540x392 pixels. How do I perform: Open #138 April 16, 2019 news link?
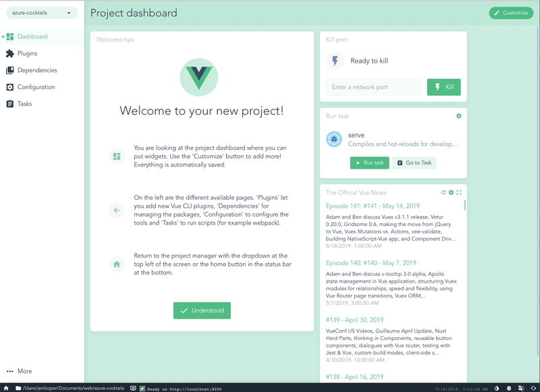point(355,377)
